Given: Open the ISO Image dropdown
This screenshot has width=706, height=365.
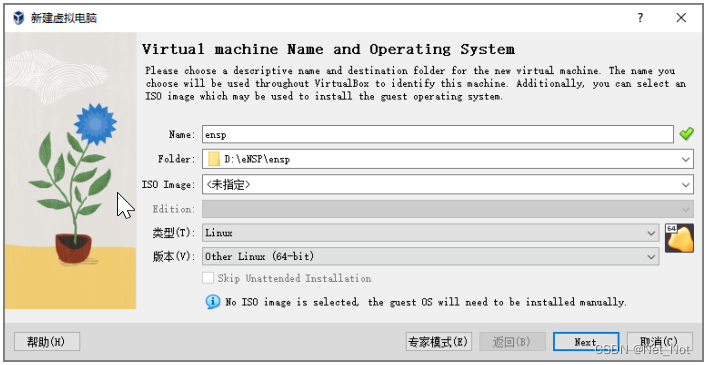Looking at the screenshot, I should pos(685,185).
